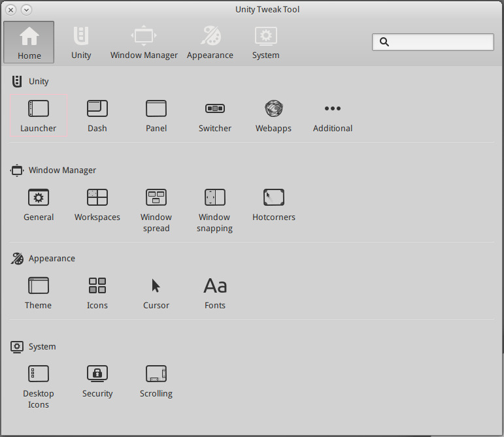504x437 pixels.
Task: Click the Panel settings icon
Action: 156,109
